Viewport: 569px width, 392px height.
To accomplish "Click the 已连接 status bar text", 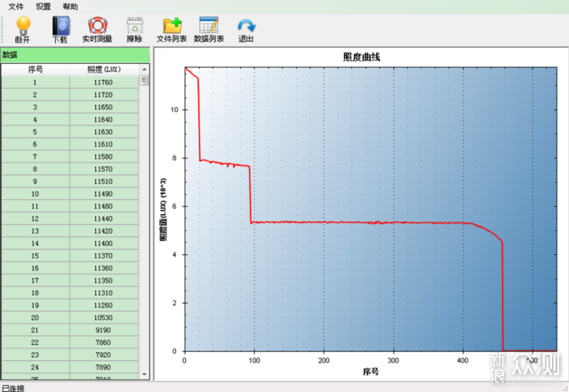I will (13, 388).
